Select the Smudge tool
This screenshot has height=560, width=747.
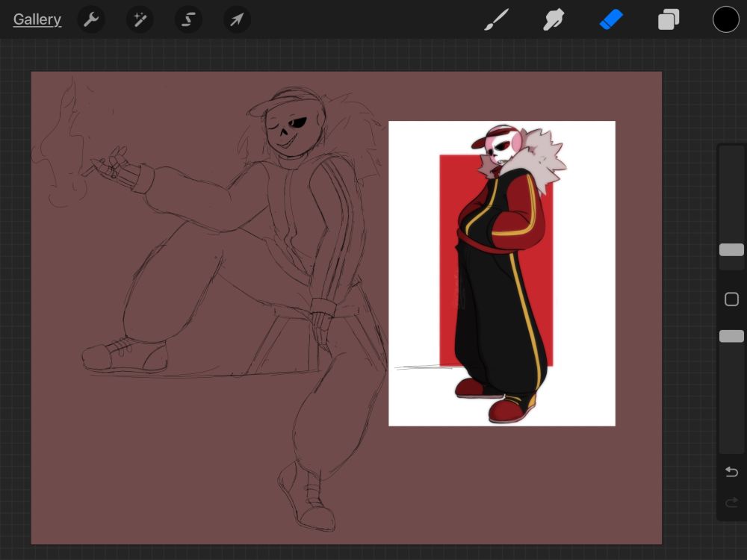pyautogui.click(x=554, y=19)
